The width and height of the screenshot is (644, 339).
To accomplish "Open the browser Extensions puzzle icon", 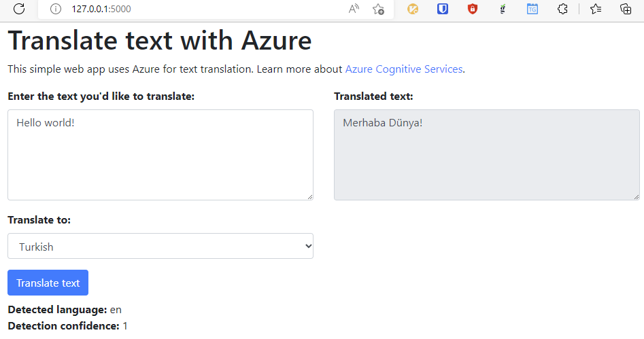I will [x=562, y=9].
